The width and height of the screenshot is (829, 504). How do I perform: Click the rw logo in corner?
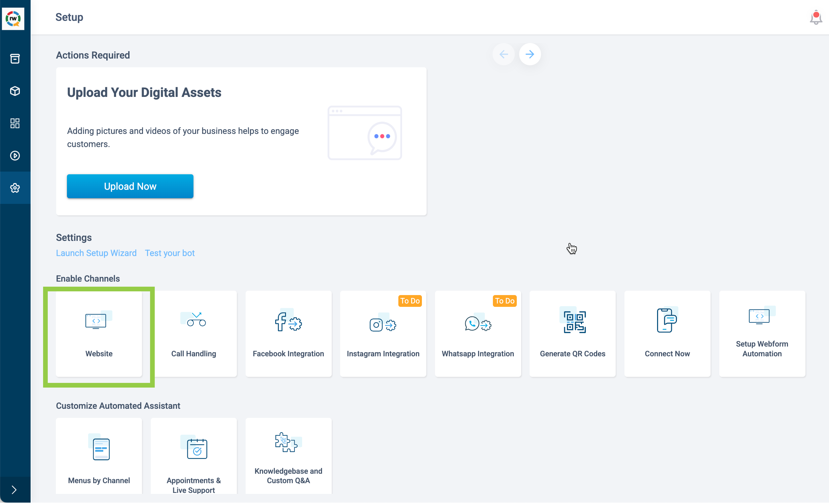13,18
